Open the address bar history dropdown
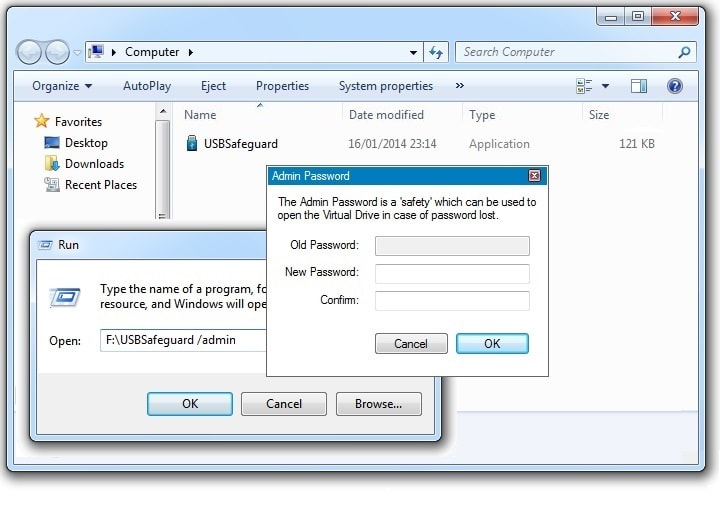The height and width of the screenshot is (510, 720). [x=413, y=52]
